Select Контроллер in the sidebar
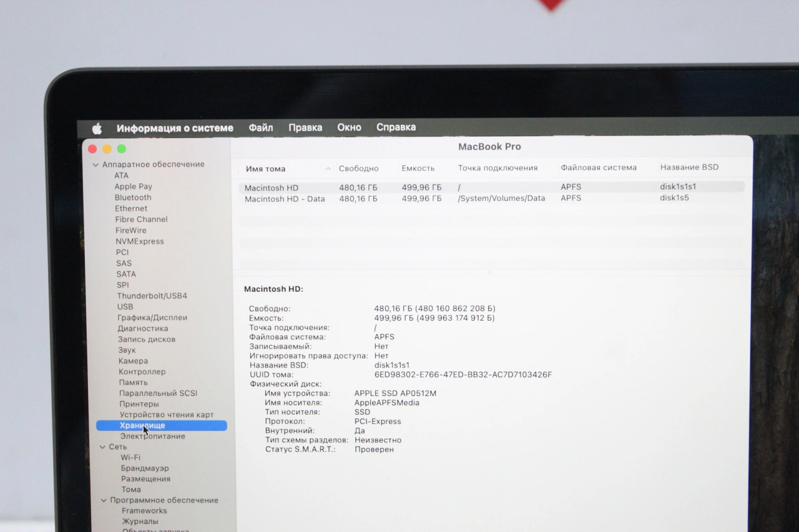The image size is (799, 532). click(x=142, y=372)
